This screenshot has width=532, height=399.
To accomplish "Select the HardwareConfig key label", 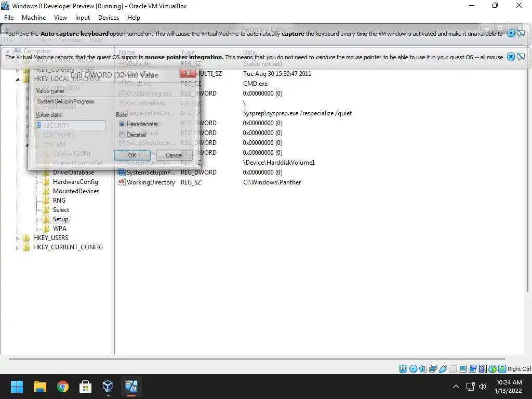I will point(75,181).
